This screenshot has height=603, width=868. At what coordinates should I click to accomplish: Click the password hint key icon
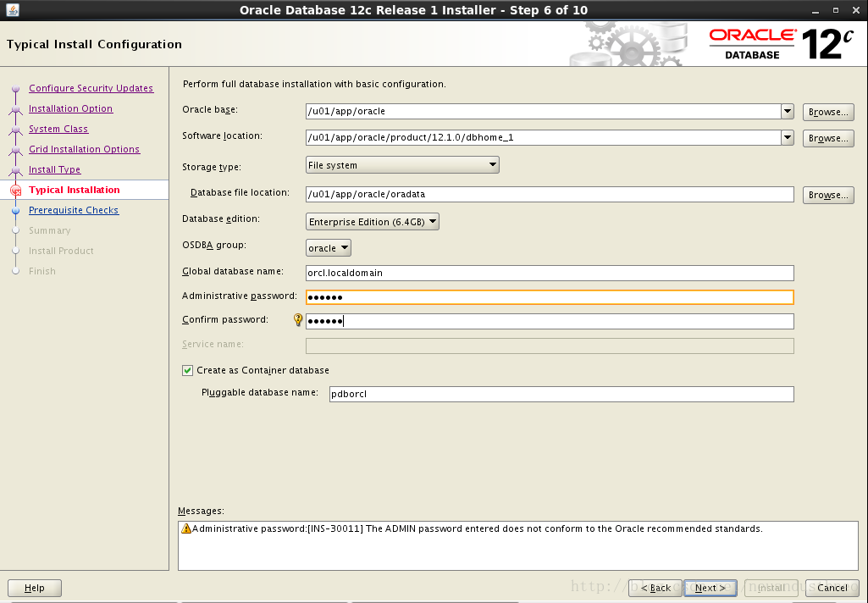point(298,319)
